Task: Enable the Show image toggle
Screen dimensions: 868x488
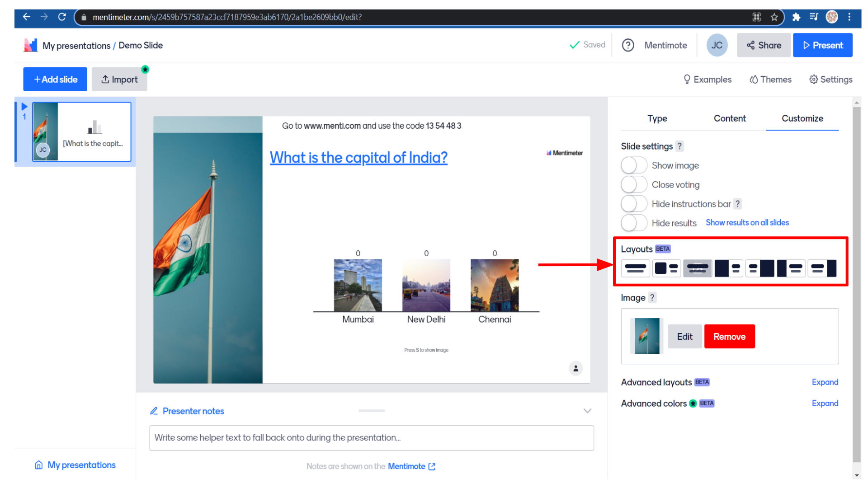Action: (634, 165)
